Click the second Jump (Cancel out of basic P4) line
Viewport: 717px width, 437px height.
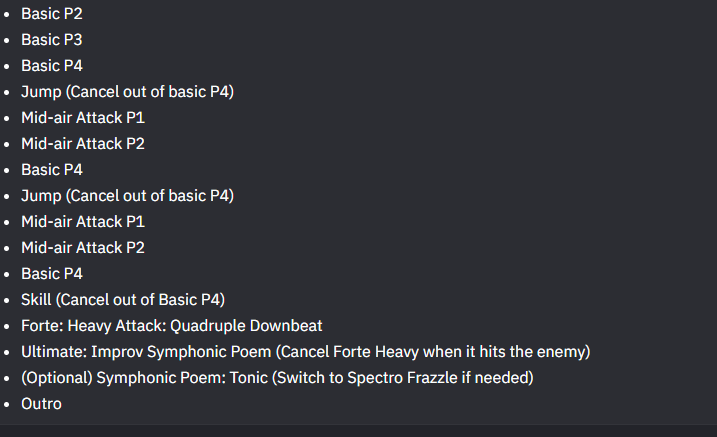tap(128, 196)
